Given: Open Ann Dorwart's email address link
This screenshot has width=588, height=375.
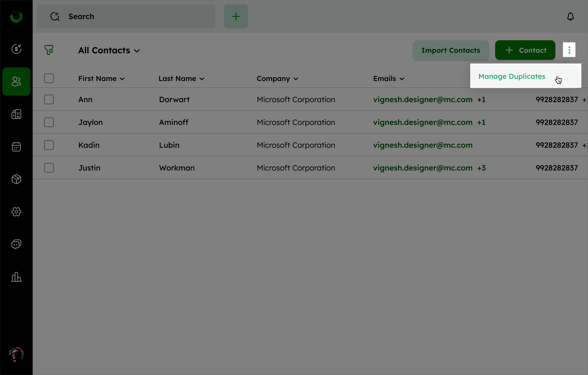Looking at the screenshot, I should [x=423, y=100].
